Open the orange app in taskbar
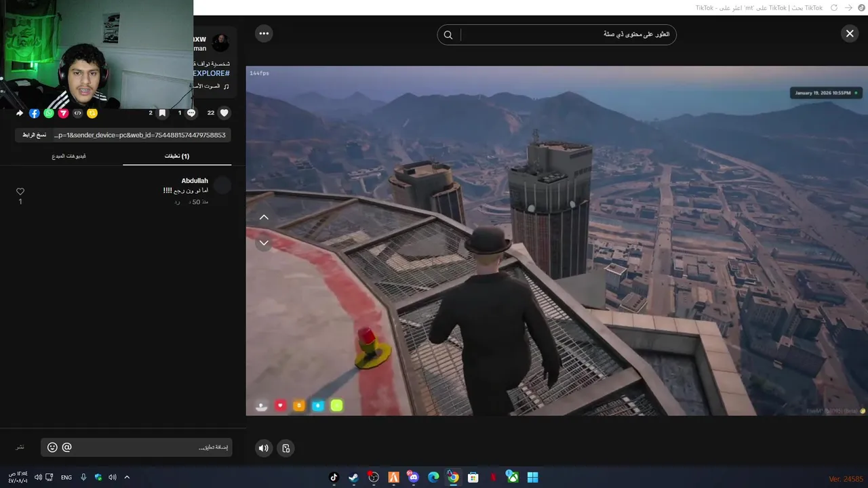This screenshot has width=868, height=488. tap(393, 477)
